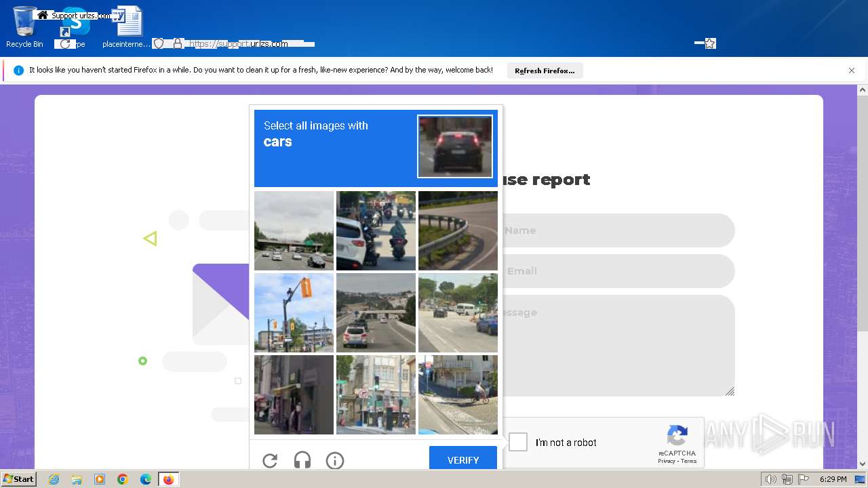Click the show desktop tray icon
Image resolution: width=868 pixels, height=488 pixels.
point(860,479)
